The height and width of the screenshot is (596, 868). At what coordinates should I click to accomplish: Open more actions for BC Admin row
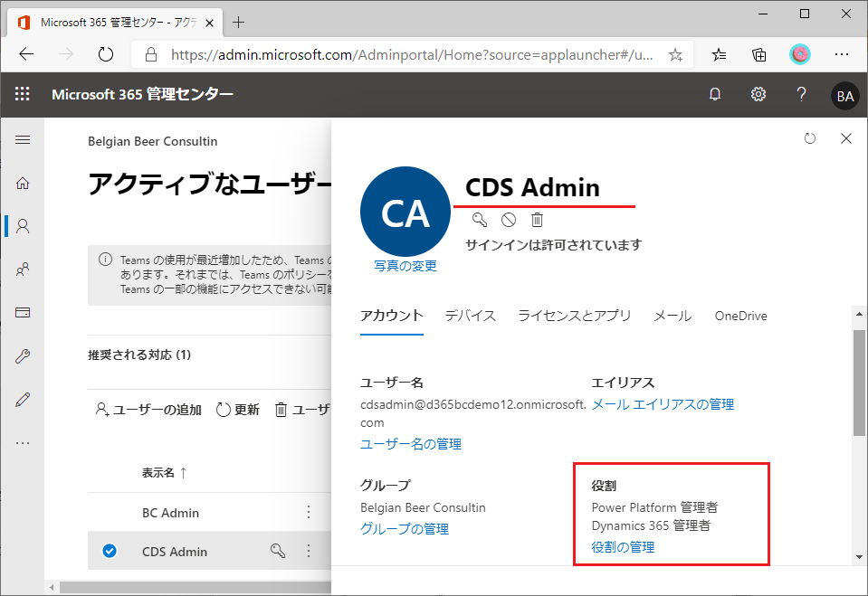(309, 512)
